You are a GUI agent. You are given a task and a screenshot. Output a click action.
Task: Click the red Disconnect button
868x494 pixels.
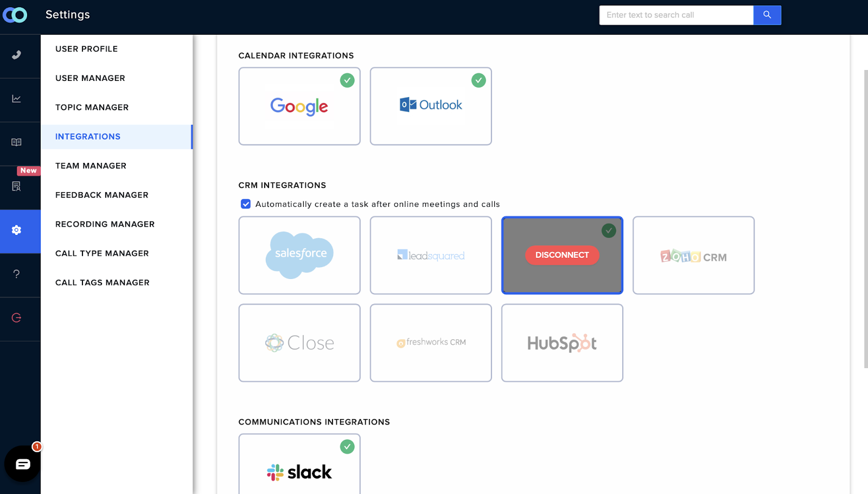[562, 255]
